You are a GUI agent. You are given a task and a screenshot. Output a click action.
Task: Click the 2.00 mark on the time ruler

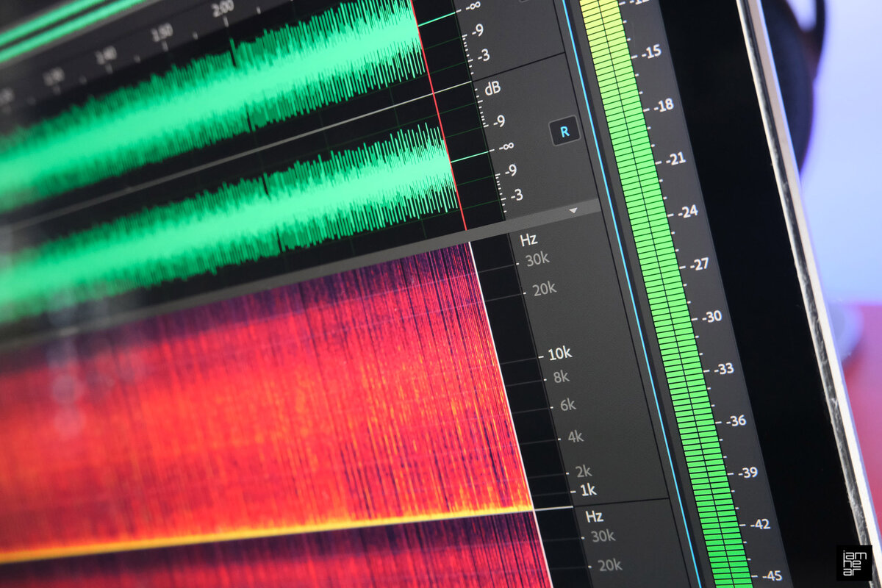point(223,10)
